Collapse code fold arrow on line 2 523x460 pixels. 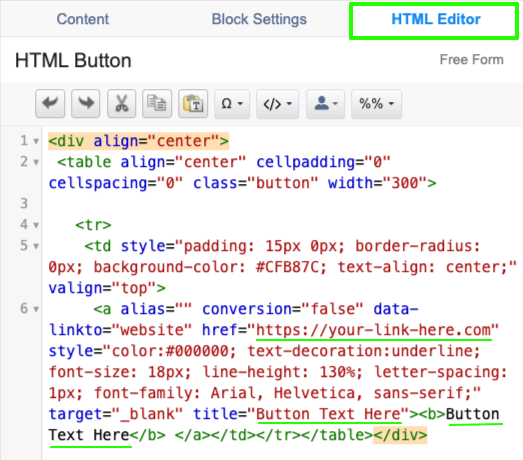pyautogui.click(x=36, y=162)
